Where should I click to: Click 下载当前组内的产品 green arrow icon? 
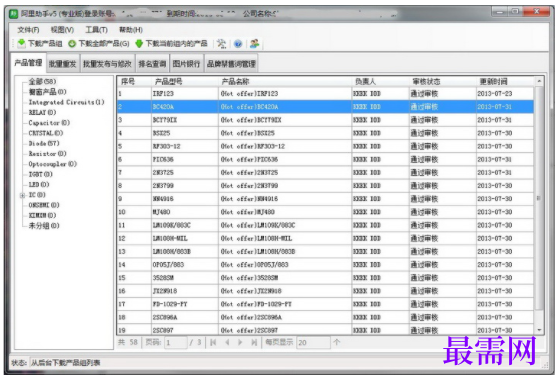coord(139,44)
